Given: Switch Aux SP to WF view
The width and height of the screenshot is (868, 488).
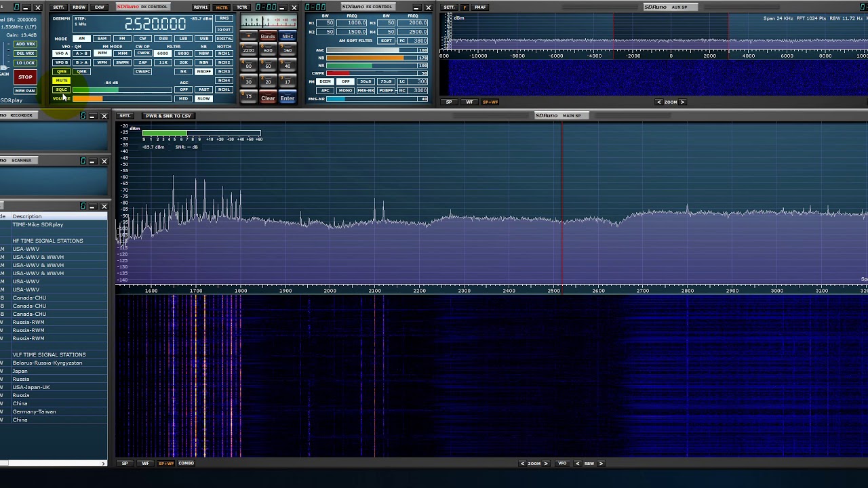Looking at the screenshot, I should point(469,102).
